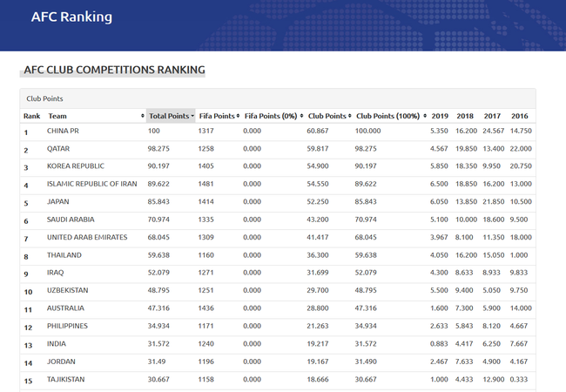The image size is (566, 392).
Task: Click Australia 2016 value 14.000
Action: [x=521, y=308]
